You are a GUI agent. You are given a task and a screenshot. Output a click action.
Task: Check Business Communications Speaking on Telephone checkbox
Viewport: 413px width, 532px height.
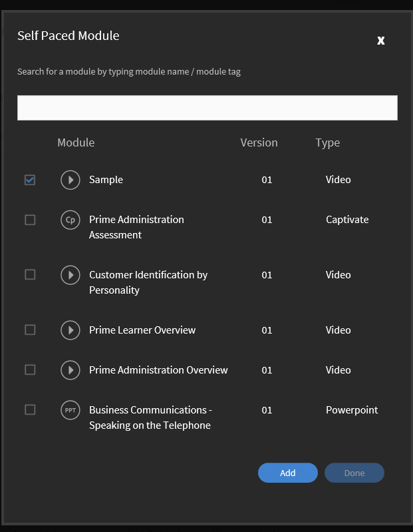coord(30,410)
